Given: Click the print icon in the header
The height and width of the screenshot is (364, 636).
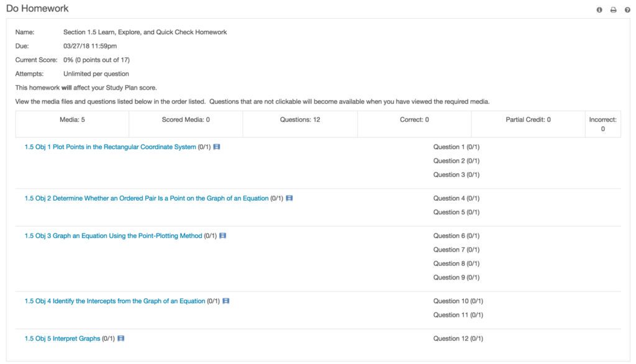Looking at the screenshot, I should tap(613, 10).
